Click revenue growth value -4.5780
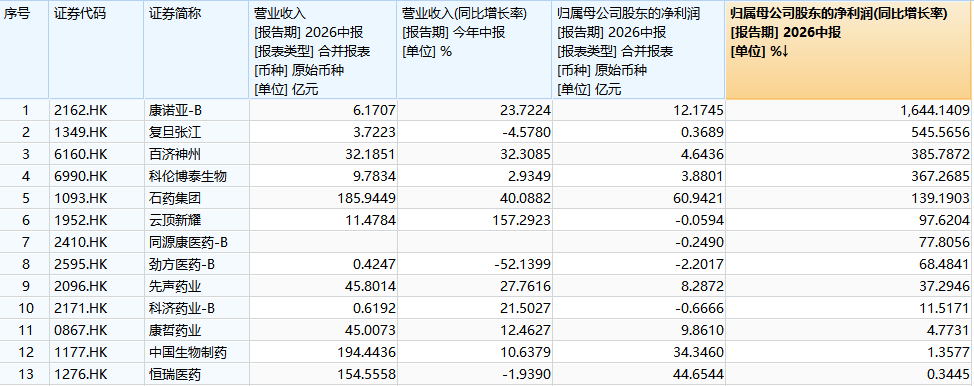Viewport: 974px width, 386px height. (x=526, y=132)
